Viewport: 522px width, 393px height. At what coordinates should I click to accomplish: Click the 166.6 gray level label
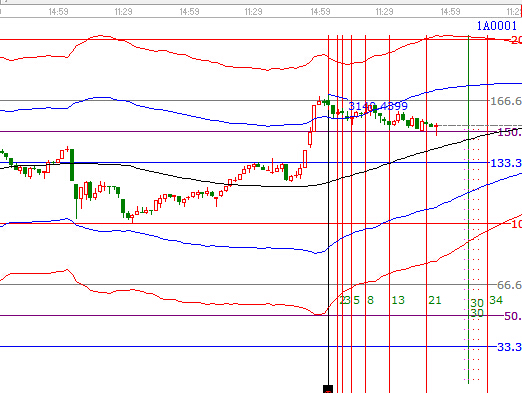pos(506,101)
